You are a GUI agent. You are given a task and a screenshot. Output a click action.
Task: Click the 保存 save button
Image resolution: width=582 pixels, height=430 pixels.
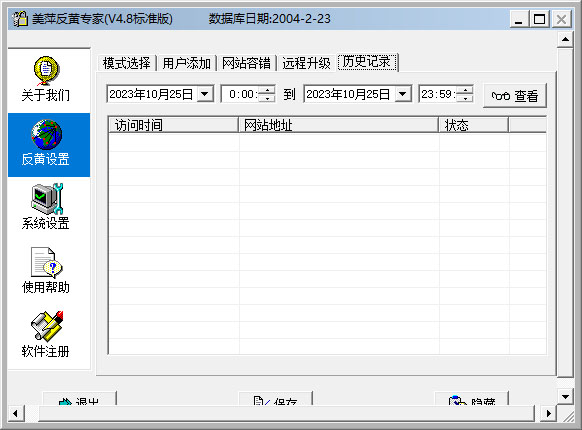[275, 398]
